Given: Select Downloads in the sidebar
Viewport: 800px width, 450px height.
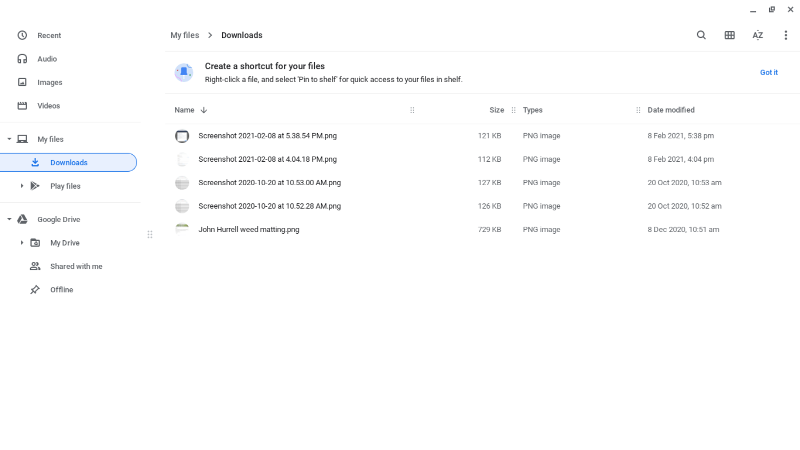Looking at the screenshot, I should click(x=68, y=162).
